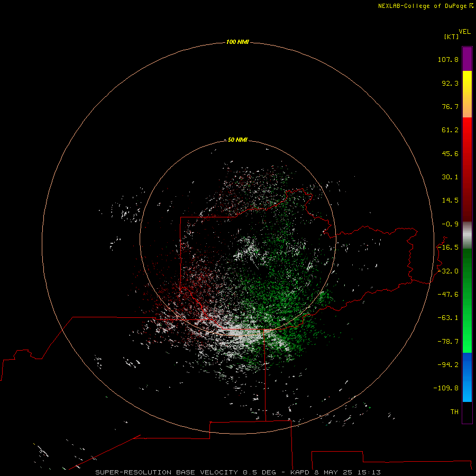476x476 pixels.
Task: Click the TH legend label
Action: 454,412
